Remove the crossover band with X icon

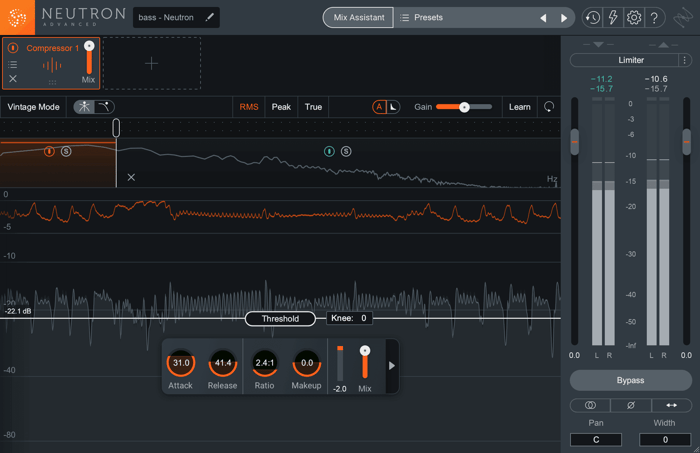pyautogui.click(x=131, y=177)
